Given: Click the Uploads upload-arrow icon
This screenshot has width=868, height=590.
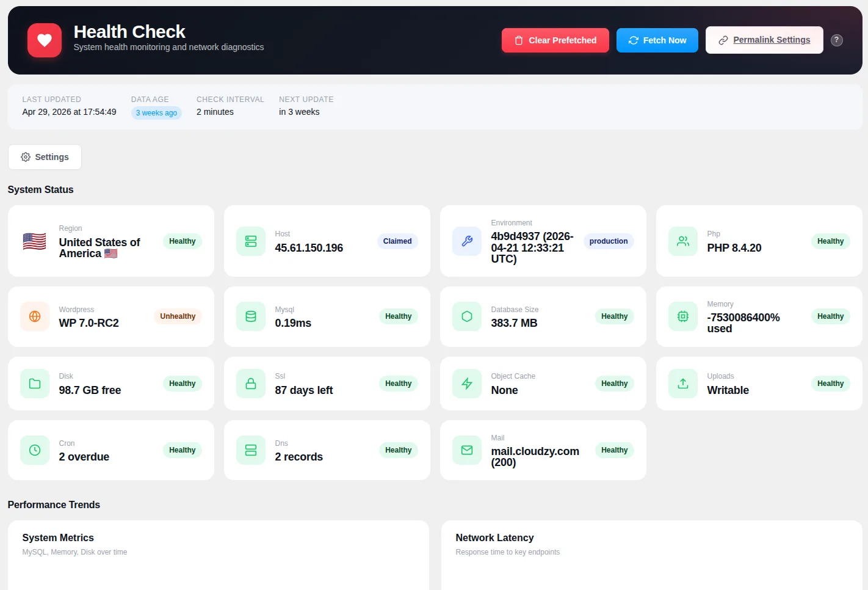Looking at the screenshot, I should (683, 384).
